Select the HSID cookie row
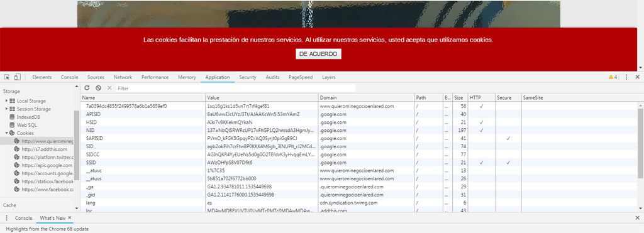 coord(358,122)
